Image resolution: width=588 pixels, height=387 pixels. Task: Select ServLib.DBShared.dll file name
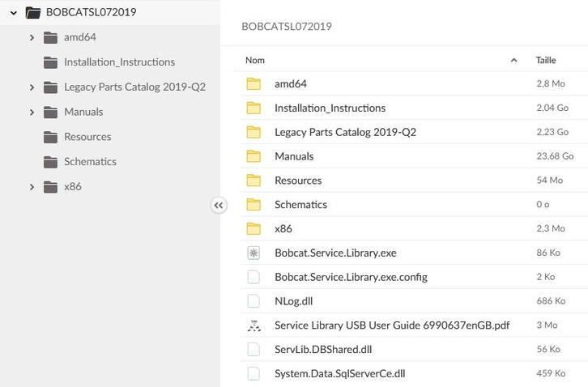click(323, 350)
